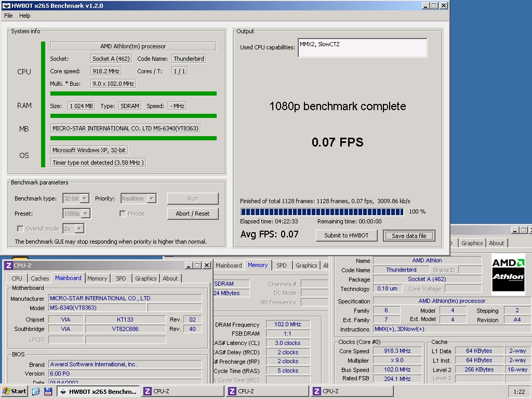Toggle the Overkill mode checkbox
This screenshot has height=399, width=532.
[20, 229]
